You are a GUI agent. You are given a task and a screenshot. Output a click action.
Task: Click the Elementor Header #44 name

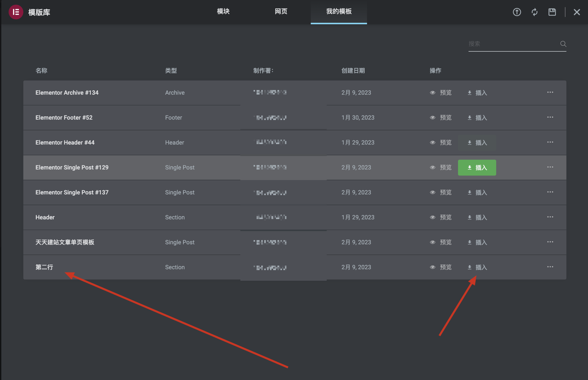click(x=65, y=142)
